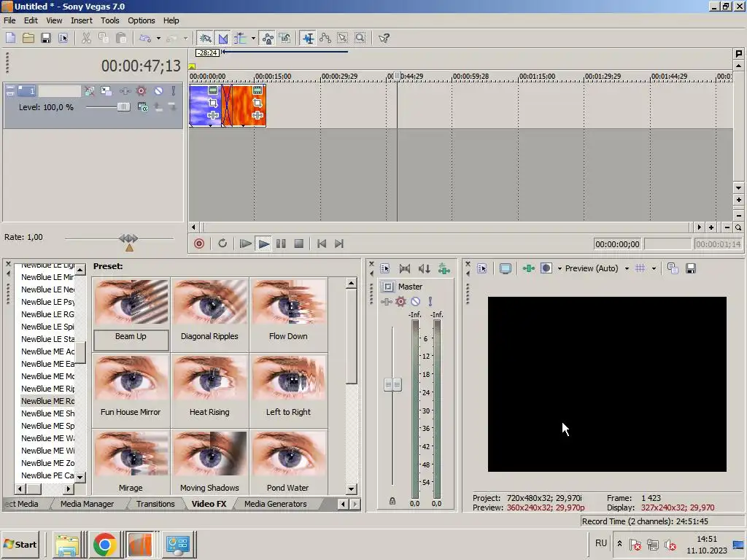This screenshot has width=747, height=560.
Task: Click the compositing mode icon on track 1
Action: pyautogui.click(x=142, y=107)
